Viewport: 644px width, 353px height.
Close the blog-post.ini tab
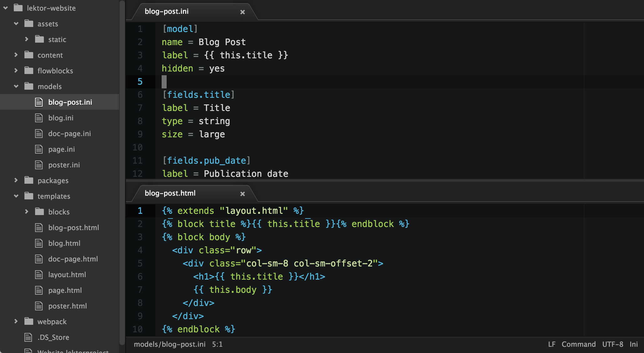pyautogui.click(x=242, y=12)
